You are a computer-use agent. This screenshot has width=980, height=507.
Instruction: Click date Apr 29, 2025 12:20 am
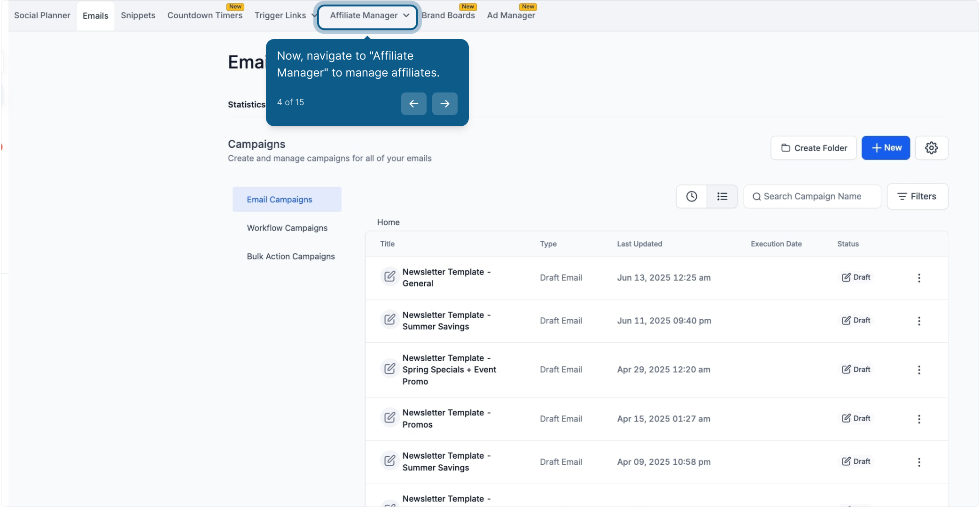[663, 370]
